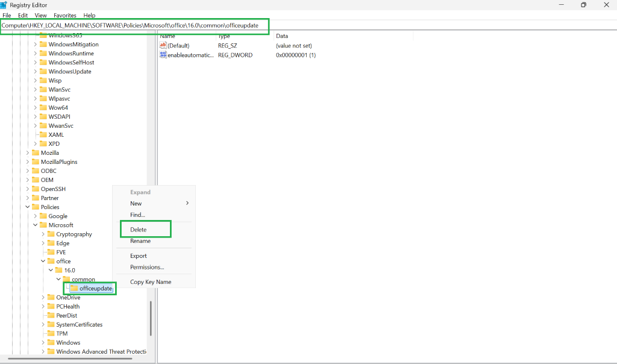Click the ODBC folder icon

[x=36, y=171]
